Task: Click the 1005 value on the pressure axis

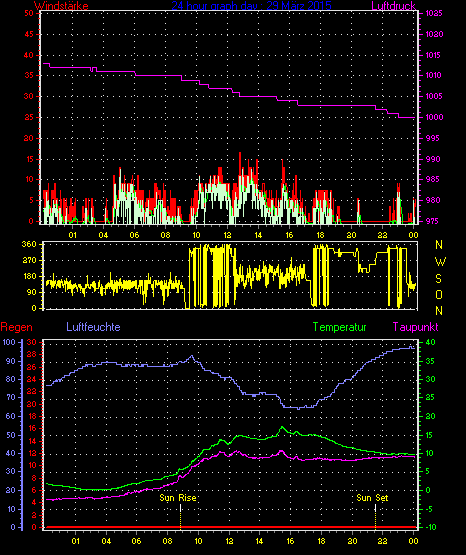Action: pyautogui.click(x=434, y=96)
